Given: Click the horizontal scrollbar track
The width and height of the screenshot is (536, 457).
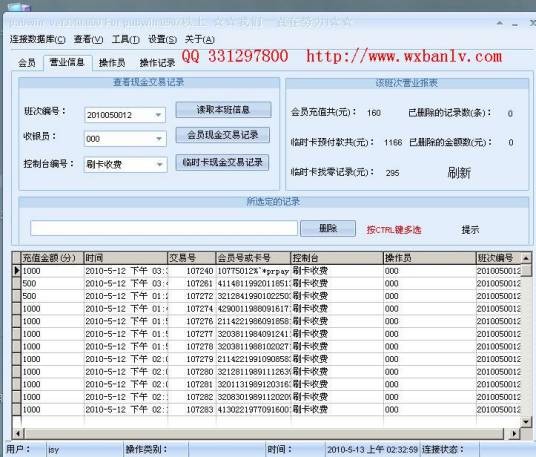Looking at the screenshot, I should click(x=264, y=434).
